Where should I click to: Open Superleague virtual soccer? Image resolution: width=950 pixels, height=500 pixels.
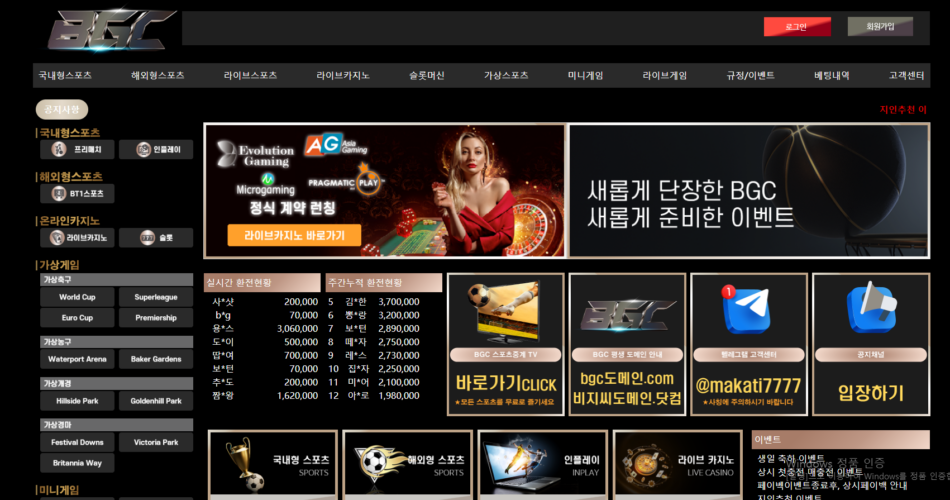pos(156,298)
